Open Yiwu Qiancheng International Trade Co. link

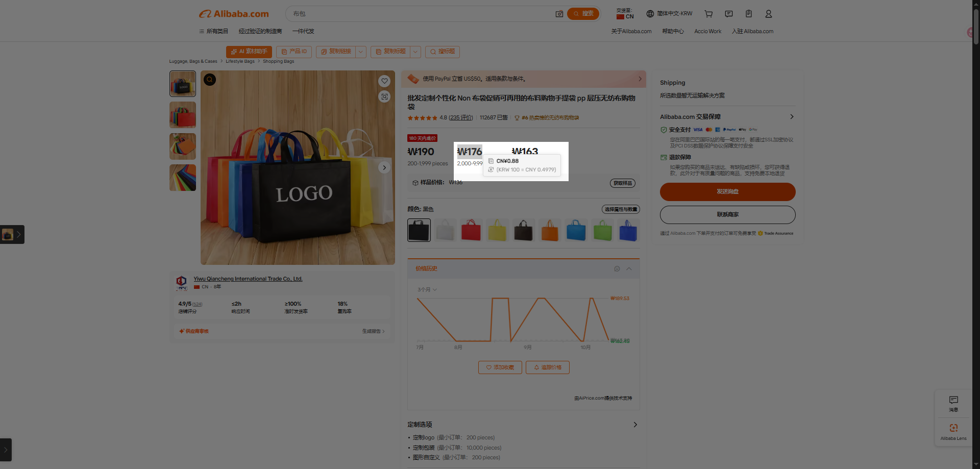[248, 279]
